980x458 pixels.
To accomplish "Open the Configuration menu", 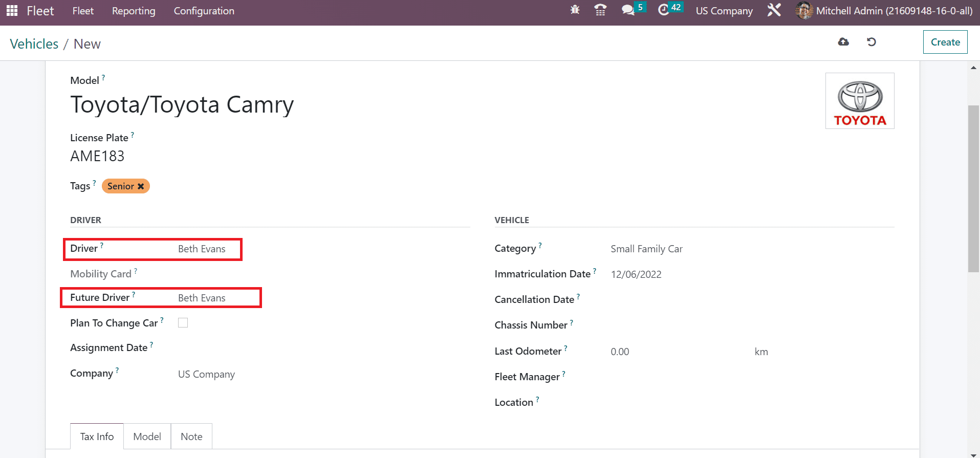I will click(204, 11).
